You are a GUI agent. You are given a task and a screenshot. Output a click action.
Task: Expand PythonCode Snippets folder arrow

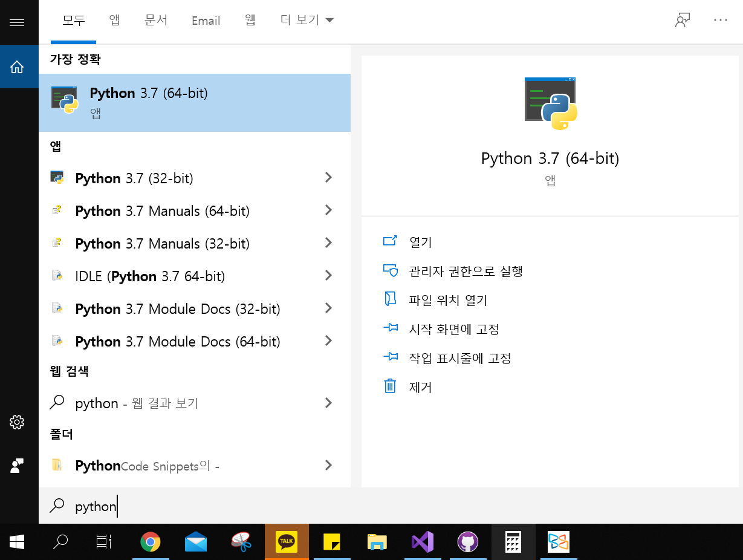point(328,465)
